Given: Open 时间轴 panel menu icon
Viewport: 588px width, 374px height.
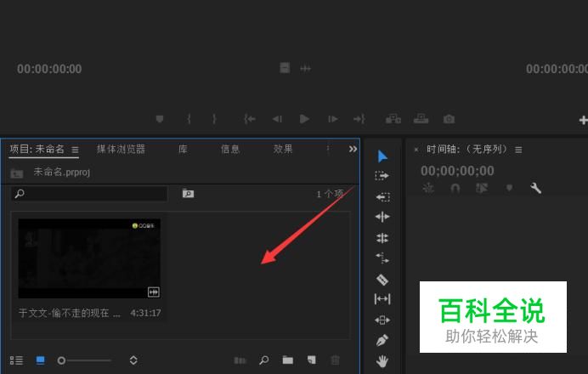Looking at the screenshot, I should [x=518, y=150].
